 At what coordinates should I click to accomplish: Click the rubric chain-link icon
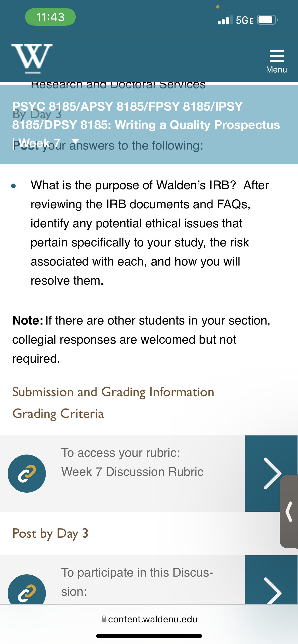[x=27, y=474]
